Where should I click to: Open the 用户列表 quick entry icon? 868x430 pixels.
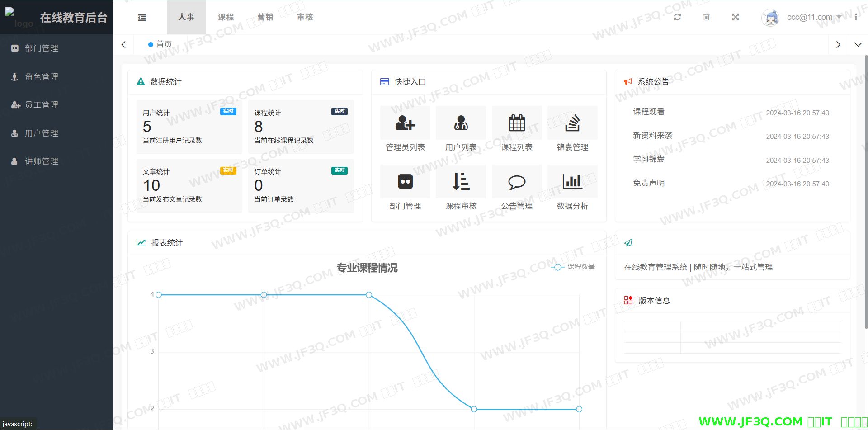pyautogui.click(x=461, y=123)
